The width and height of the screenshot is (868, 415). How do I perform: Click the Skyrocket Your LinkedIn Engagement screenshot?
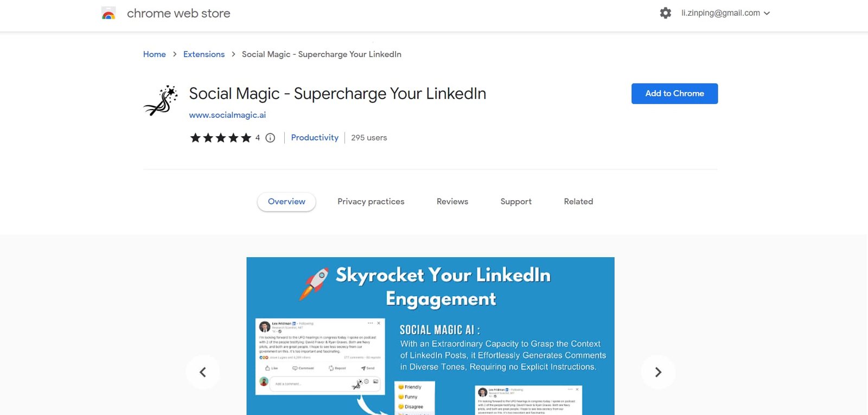pyautogui.click(x=430, y=347)
